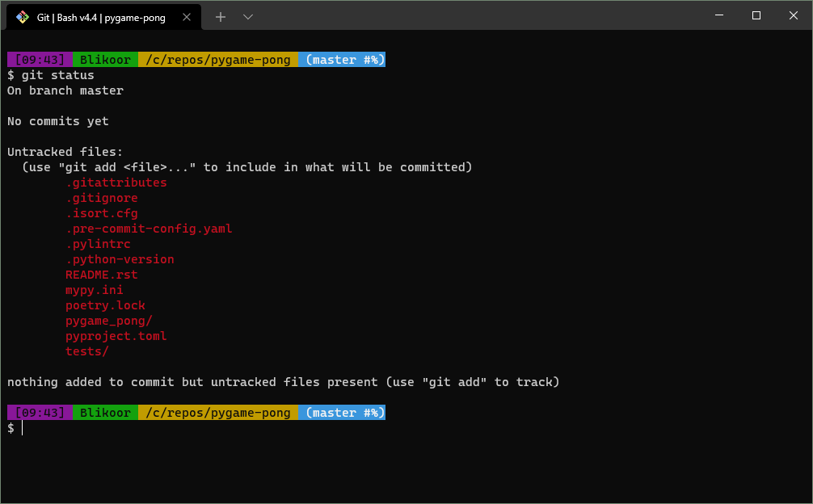Click the top prompt's green Blikoor segment
This screenshot has height=504, width=813.
105,60
